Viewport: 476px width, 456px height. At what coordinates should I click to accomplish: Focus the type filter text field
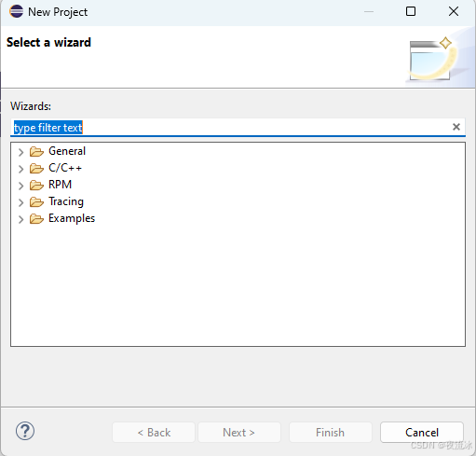tap(238, 128)
